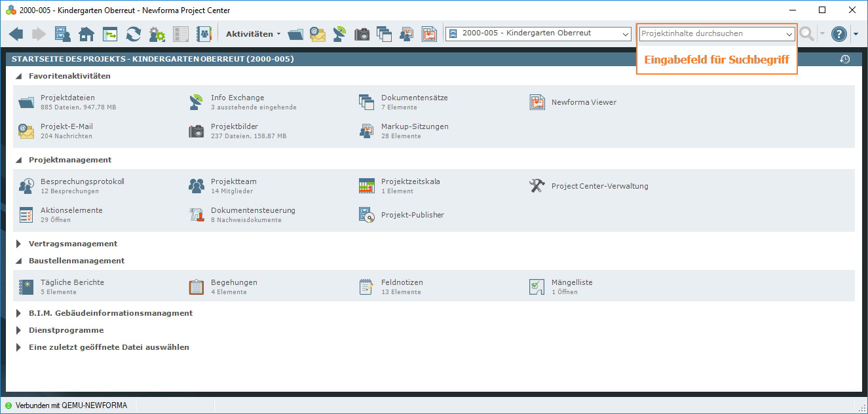The image size is (868, 414).
Task: Collapse the Favoritenaktivitäten section
Action: coord(18,76)
